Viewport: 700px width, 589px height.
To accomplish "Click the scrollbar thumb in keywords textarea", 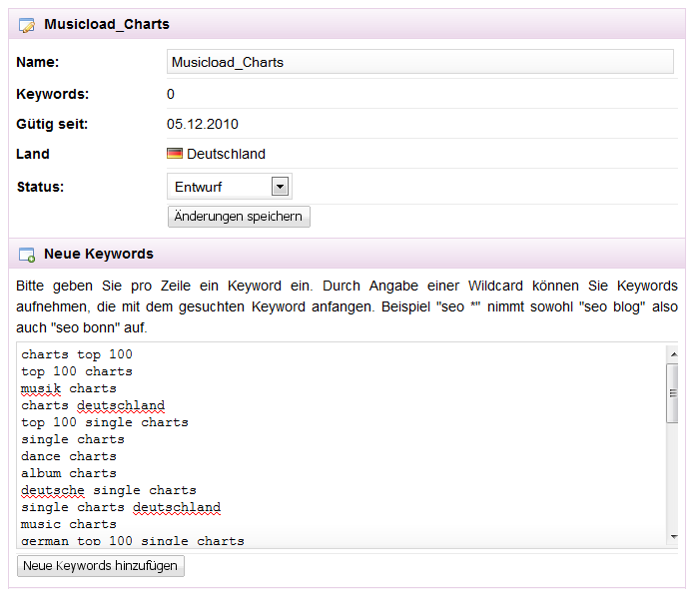I will tap(673, 393).
